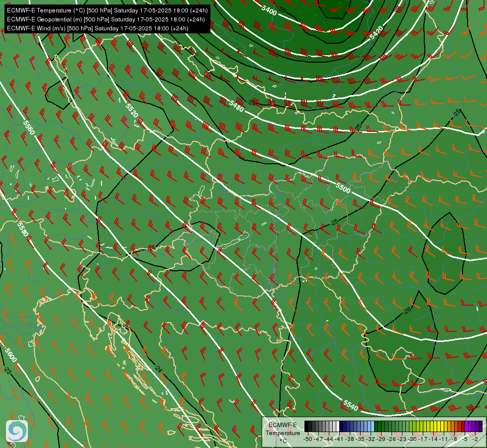Select the ECMWF-E Temperature (°C) title line
487x448 pixels.
pyautogui.click(x=107, y=10)
